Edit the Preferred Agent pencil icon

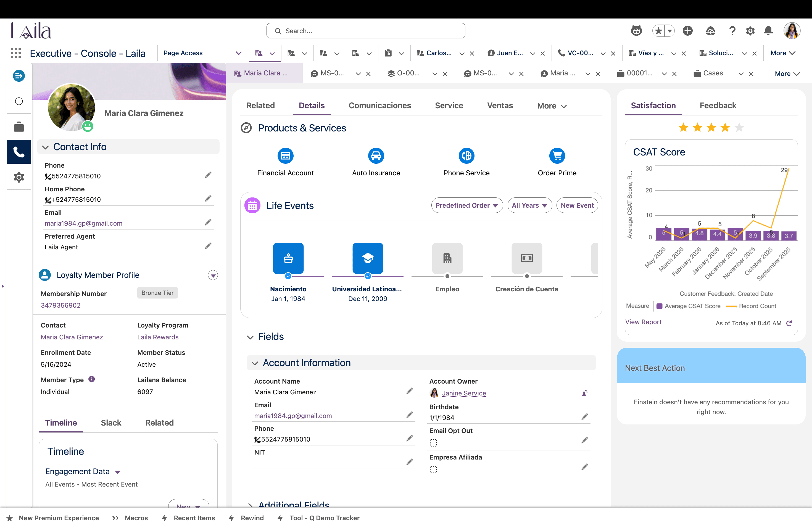tap(208, 246)
